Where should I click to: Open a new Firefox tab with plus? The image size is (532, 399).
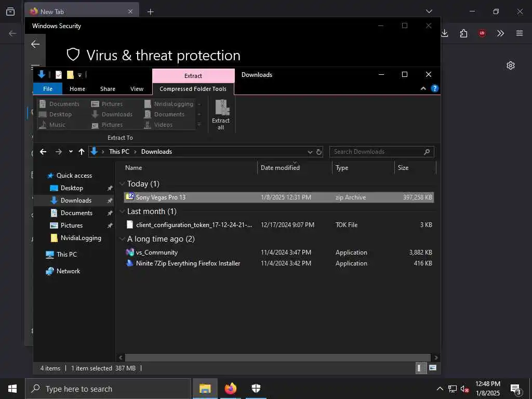[150, 12]
